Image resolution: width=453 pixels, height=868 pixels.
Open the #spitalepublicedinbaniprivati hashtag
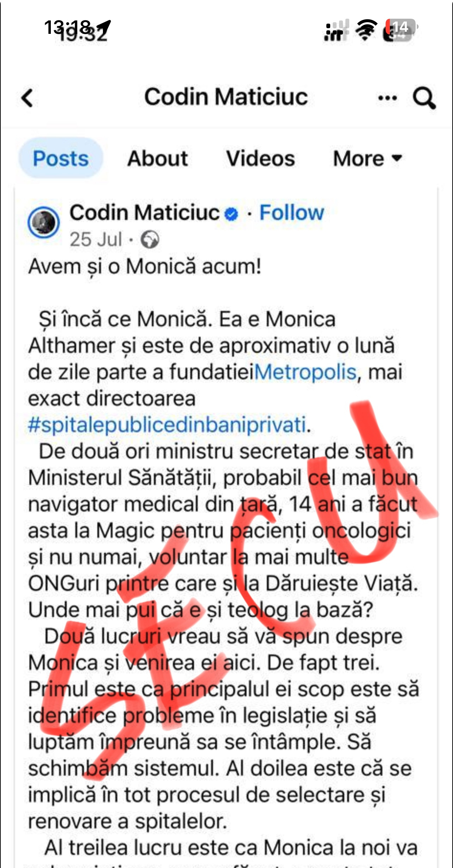pos(167,425)
